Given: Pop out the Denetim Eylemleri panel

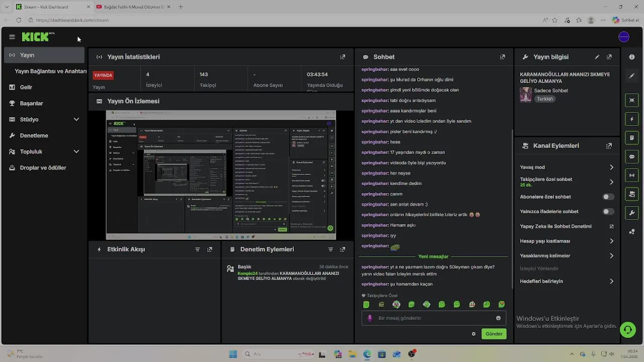Looking at the screenshot, I should click(x=343, y=249).
